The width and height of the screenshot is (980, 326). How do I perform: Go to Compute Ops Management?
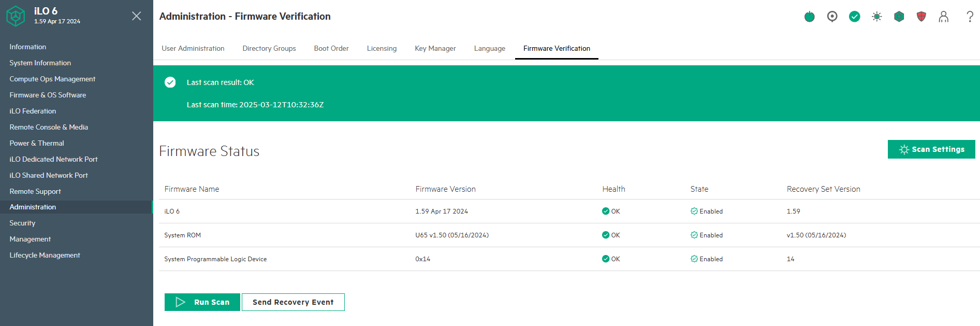coord(52,79)
